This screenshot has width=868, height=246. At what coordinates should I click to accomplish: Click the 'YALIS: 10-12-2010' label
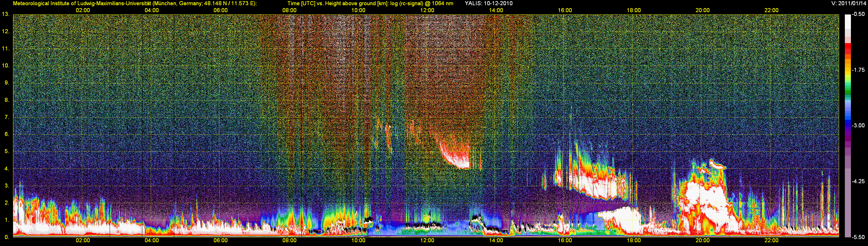489,3
